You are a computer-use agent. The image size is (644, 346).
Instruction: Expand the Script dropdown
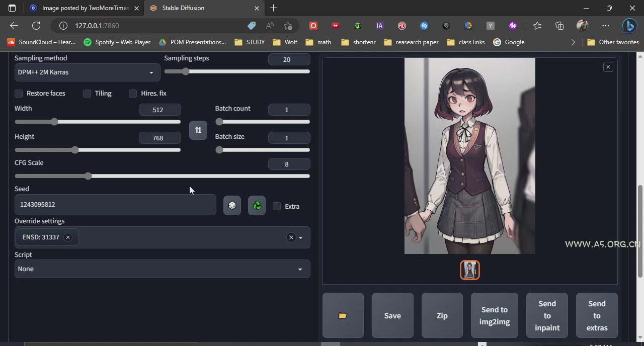click(162, 269)
